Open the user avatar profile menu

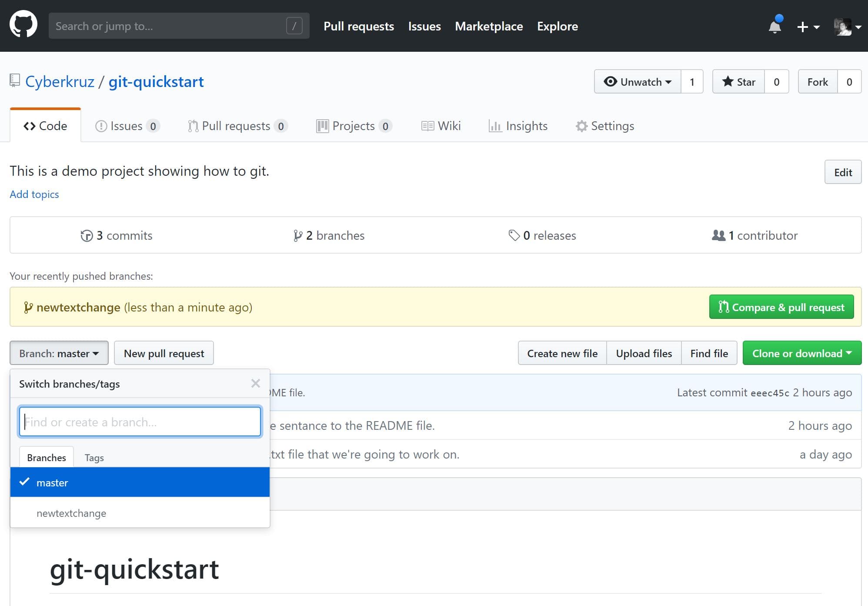(x=847, y=27)
